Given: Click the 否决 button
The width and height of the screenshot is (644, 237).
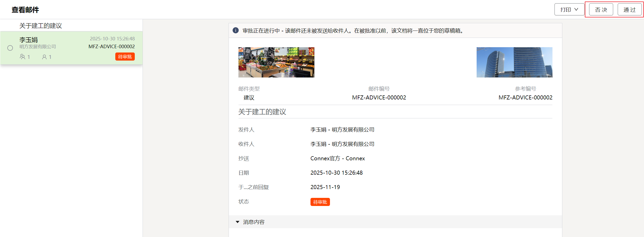Looking at the screenshot, I should [x=601, y=10].
